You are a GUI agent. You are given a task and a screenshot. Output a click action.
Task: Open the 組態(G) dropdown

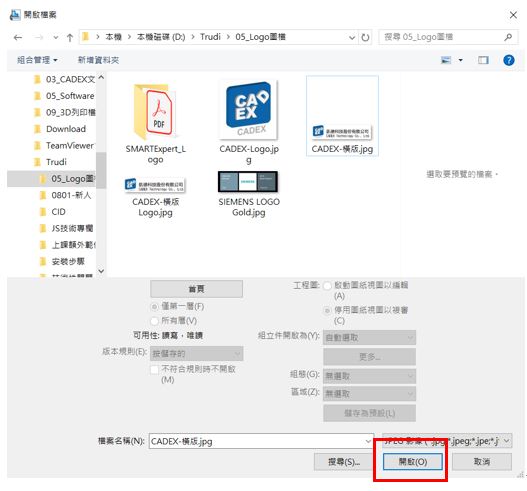pos(369,376)
